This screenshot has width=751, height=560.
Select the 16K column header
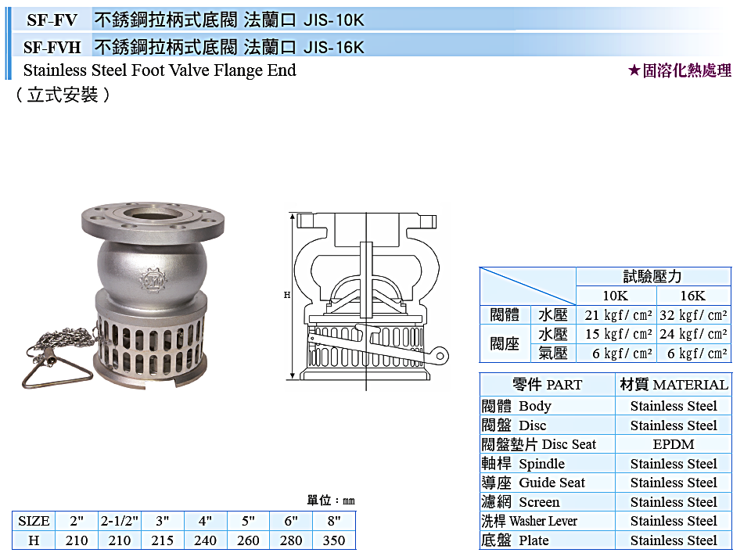click(693, 296)
